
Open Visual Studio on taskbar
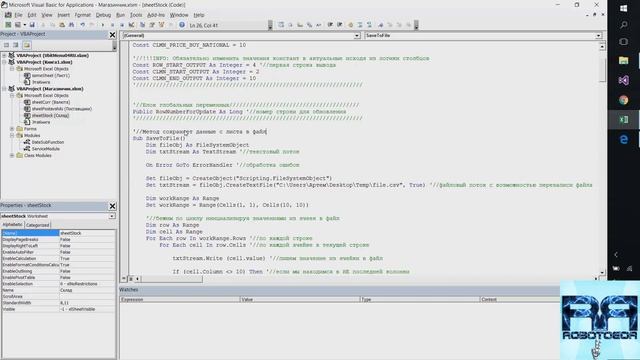click(623, 80)
